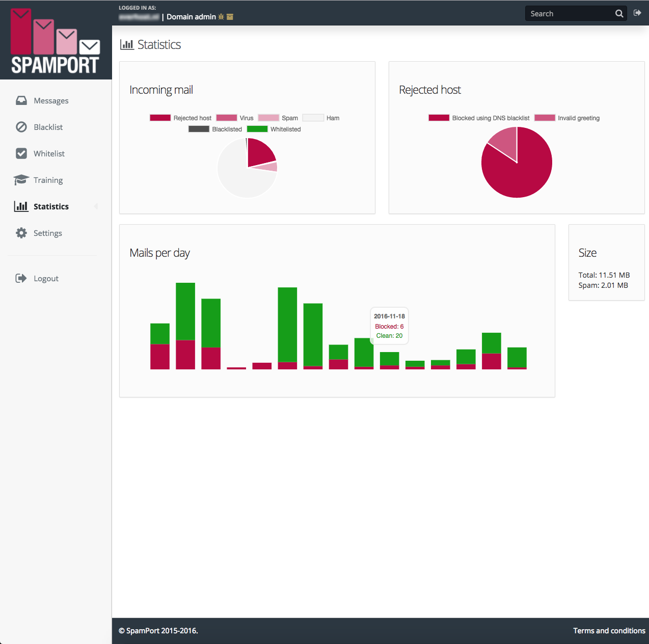The height and width of the screenshot is (644, 649).
Task: Collapse sidebar using arrow next to Statistics
Action: tap(96, 206)
